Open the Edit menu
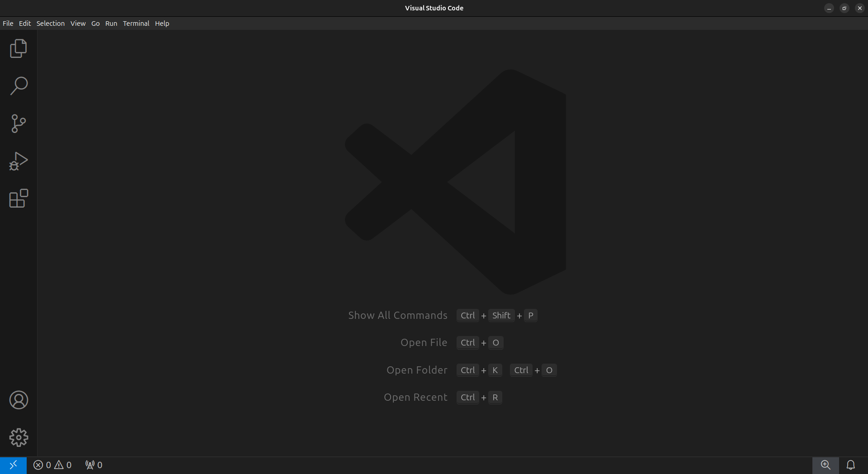This screenshot has width=868, height=474. [25, 24]
